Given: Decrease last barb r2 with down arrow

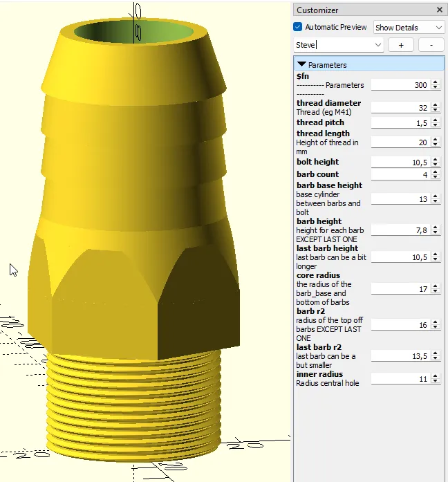Looking at the screenshot, I should [435, 358].
